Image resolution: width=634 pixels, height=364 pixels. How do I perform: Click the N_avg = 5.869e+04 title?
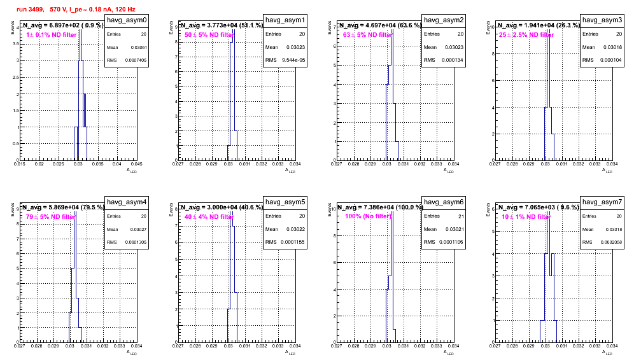point(64,207)
